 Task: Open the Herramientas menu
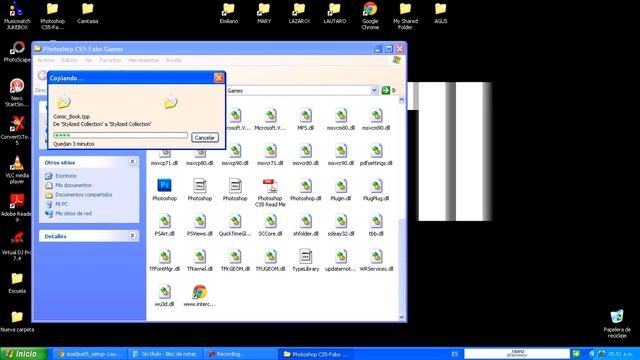coord(143,60)
